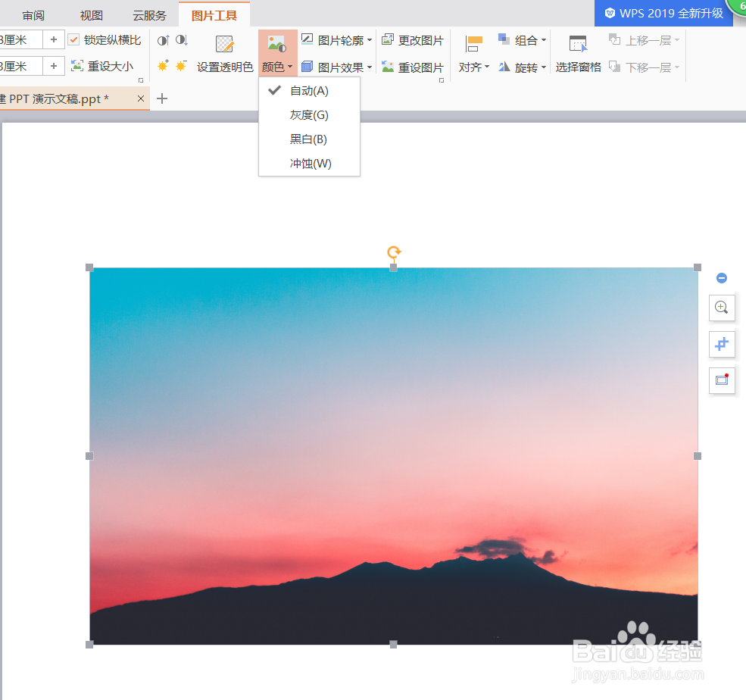Decrease brightness with the sun minus icon
This screenshot has width=746, height=700.
[x=181, y=66]
